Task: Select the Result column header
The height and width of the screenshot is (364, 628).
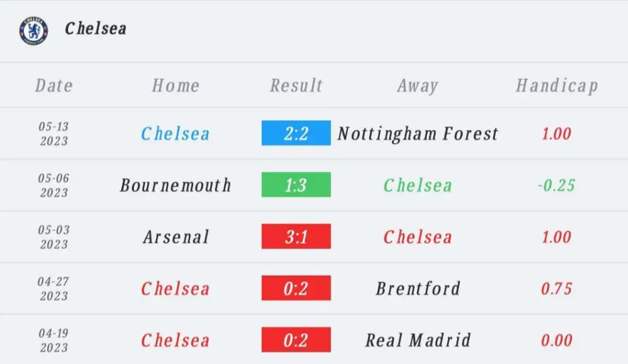Action: coord(296,86)
